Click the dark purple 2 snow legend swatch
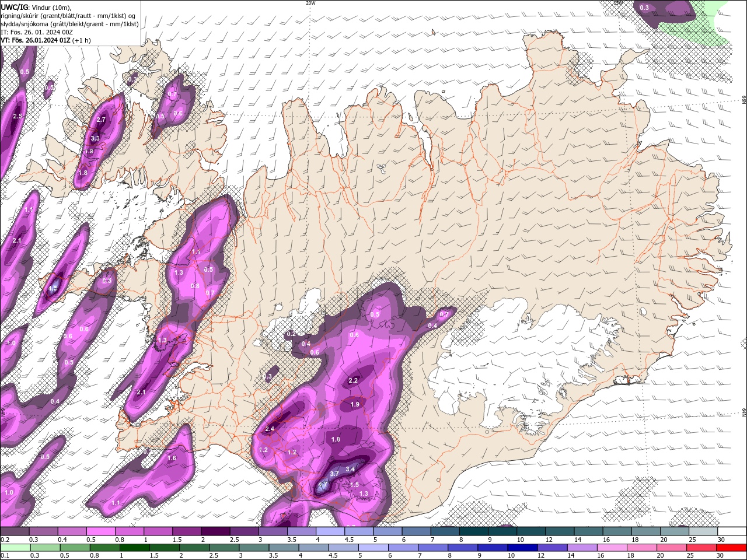 pyautogui.click(x=215, y=531)
